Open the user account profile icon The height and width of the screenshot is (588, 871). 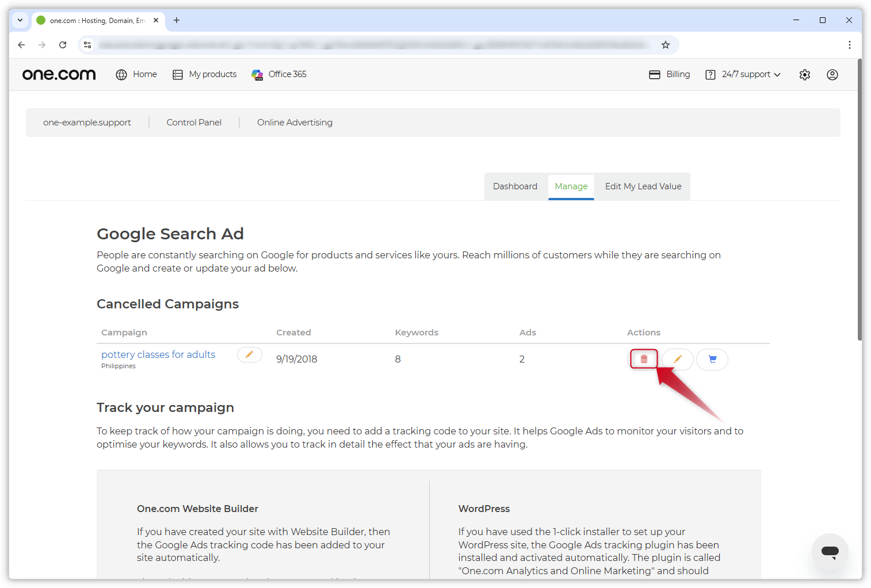coord(832,74)
